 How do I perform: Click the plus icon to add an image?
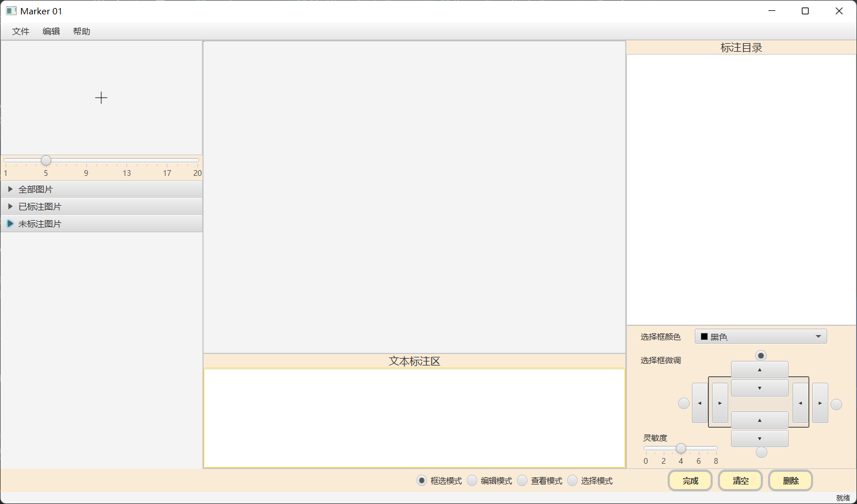pyautogui.click(x=101, y=98)
